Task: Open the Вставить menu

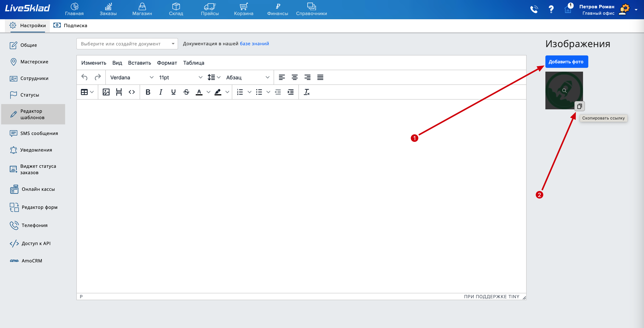Action: (139, 63)
